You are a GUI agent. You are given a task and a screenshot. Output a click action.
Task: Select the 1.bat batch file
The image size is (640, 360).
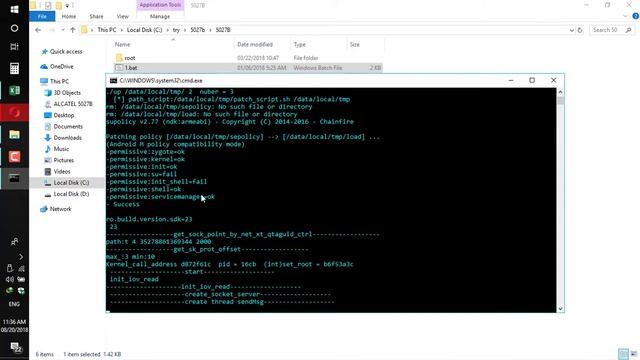(131, 68)
